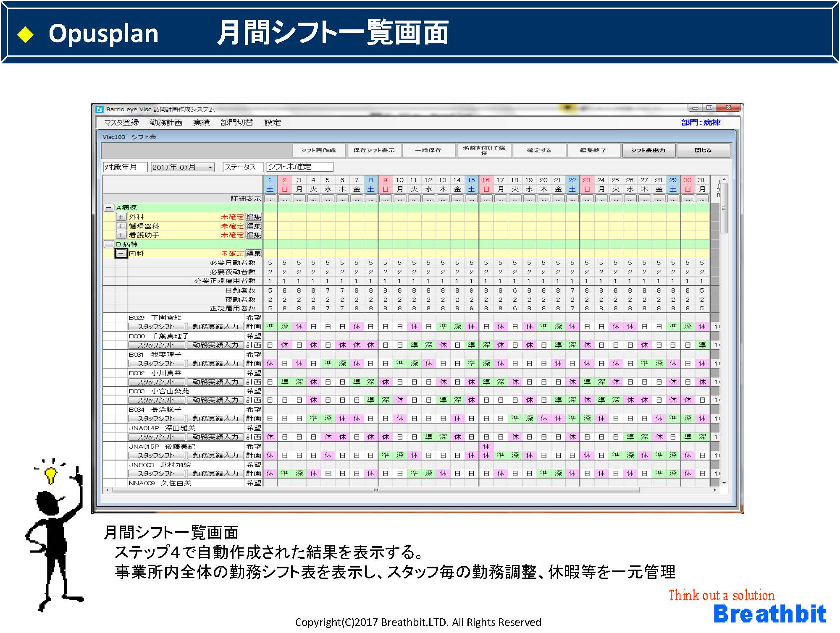Click the 名前を付けて保存 button
This screenshot has width=840, height=633.
484,150
